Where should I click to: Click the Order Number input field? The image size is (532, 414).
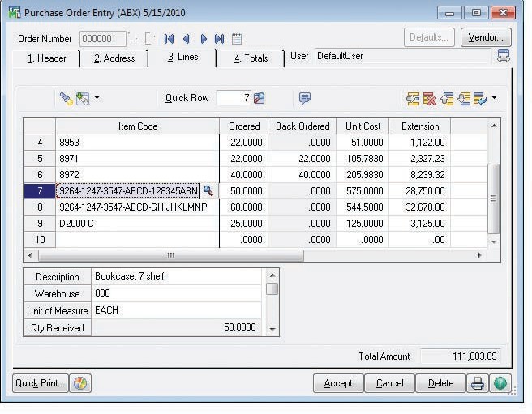tap(103, 39)
